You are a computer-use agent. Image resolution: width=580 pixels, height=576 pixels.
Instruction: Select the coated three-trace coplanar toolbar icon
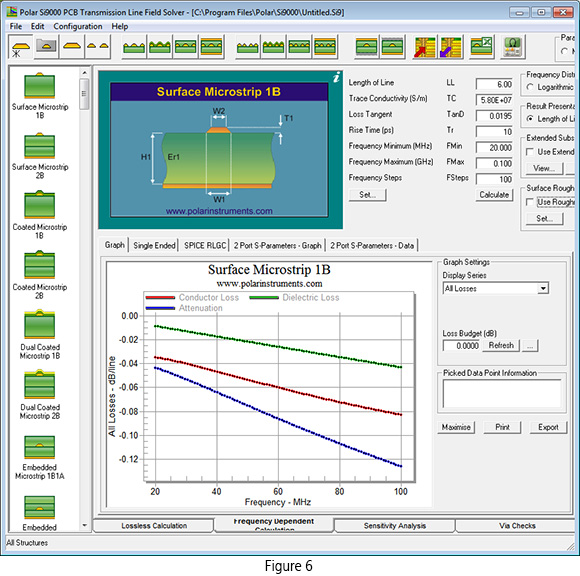pyautogui.click(x=160, y=47)
